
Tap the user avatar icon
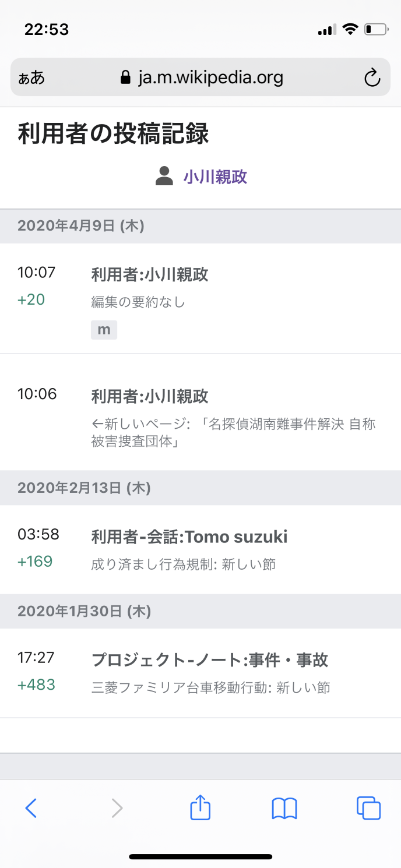pyautogui.click(x=164, y=176)
